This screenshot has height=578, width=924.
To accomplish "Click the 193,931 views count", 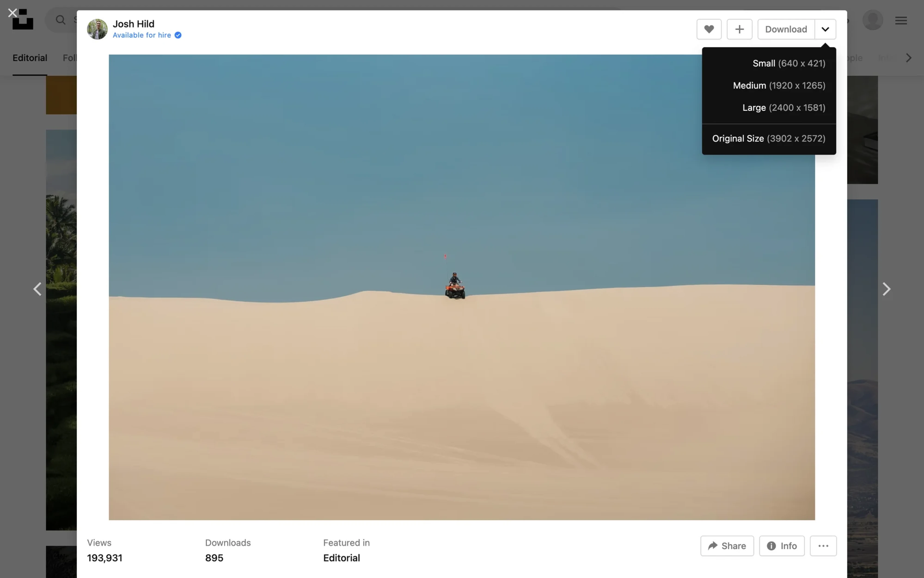I will coord(105,558).
